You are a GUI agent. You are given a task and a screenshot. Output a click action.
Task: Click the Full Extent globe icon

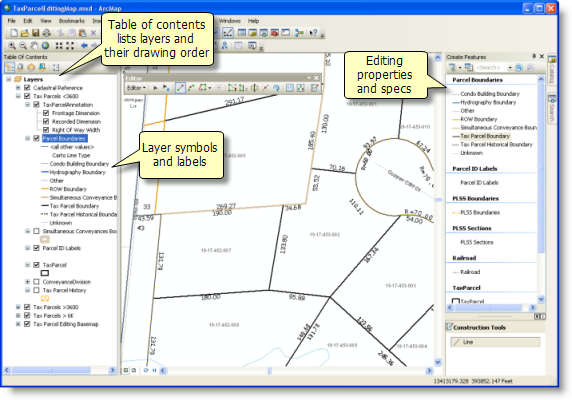[45, 46]
